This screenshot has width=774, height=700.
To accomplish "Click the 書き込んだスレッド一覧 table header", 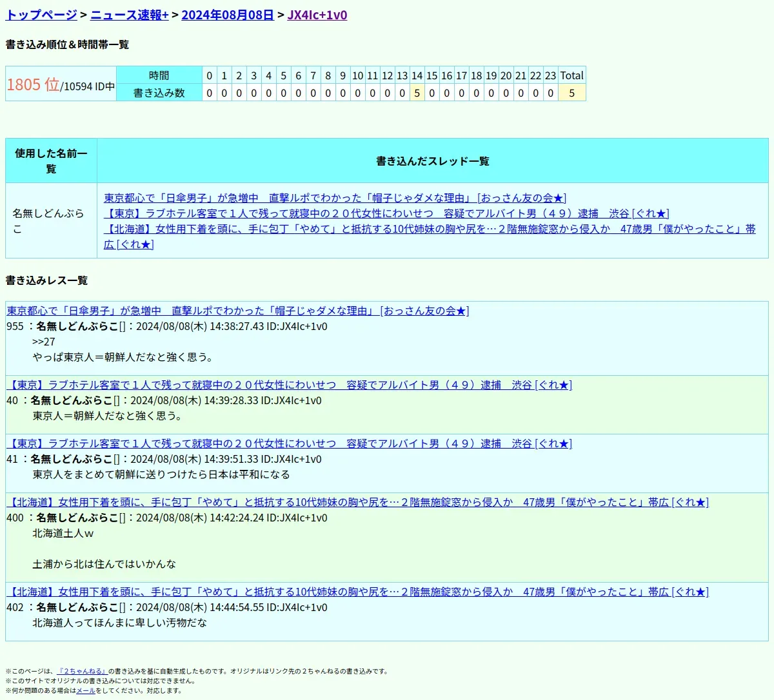I will point(433,161).
